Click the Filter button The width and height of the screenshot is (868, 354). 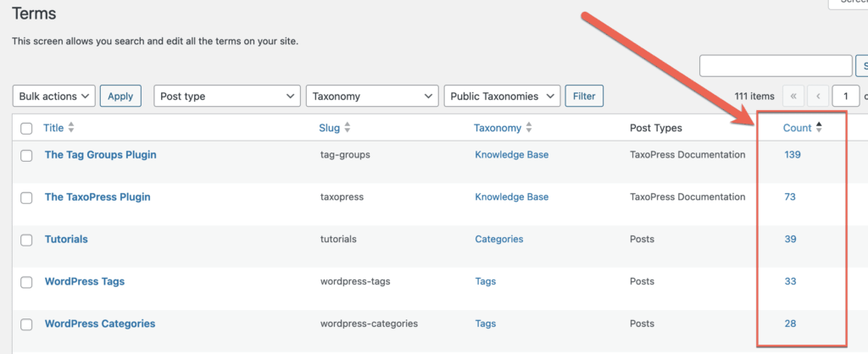click(x=584, y=96)
